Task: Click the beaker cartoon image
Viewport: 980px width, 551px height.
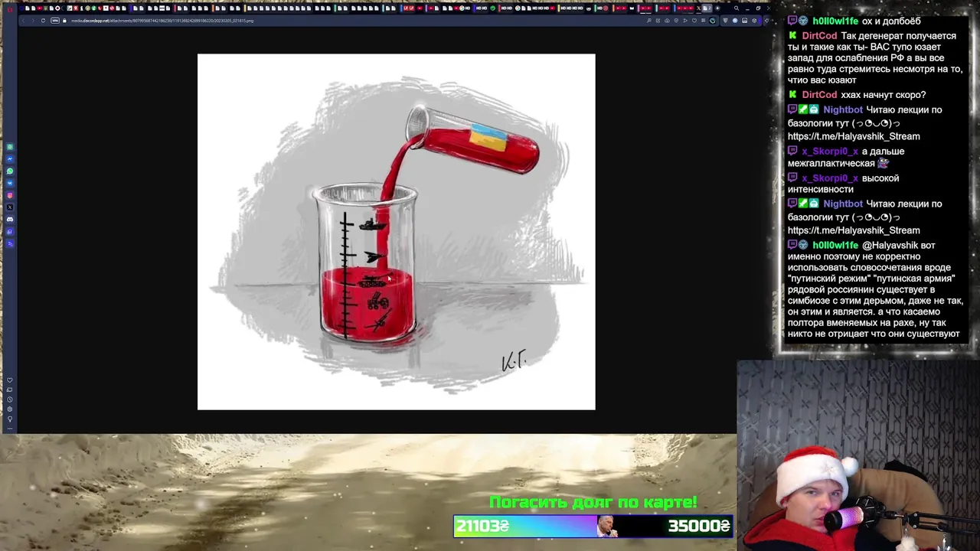Action: point(396,232)
